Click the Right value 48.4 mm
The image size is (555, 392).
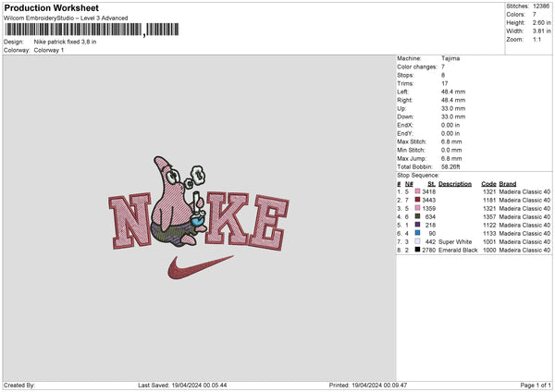click(453, 100)
